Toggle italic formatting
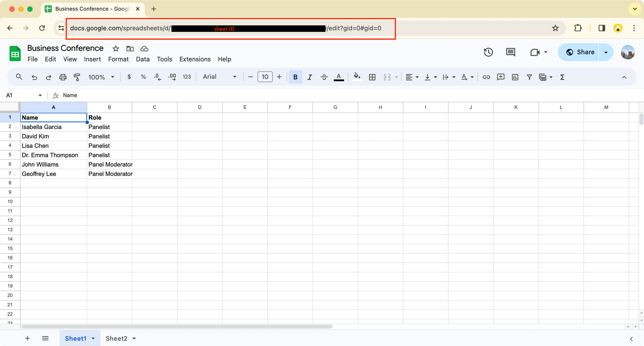The width and height of the screenshot is (644, 346). 309,77
